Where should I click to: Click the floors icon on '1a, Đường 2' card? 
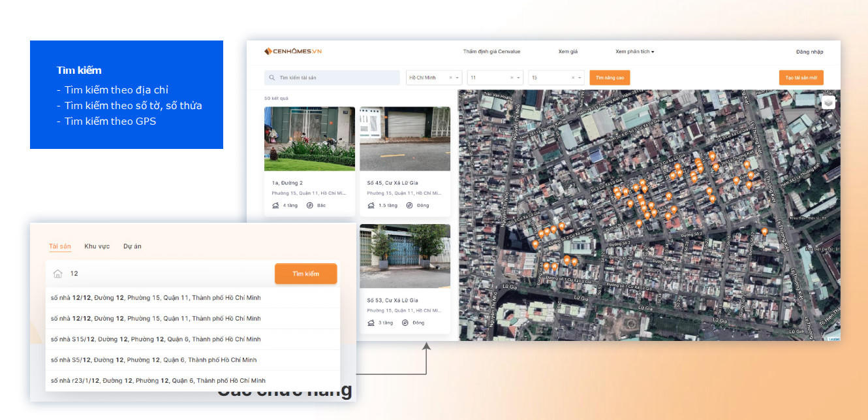coord(276,205)
